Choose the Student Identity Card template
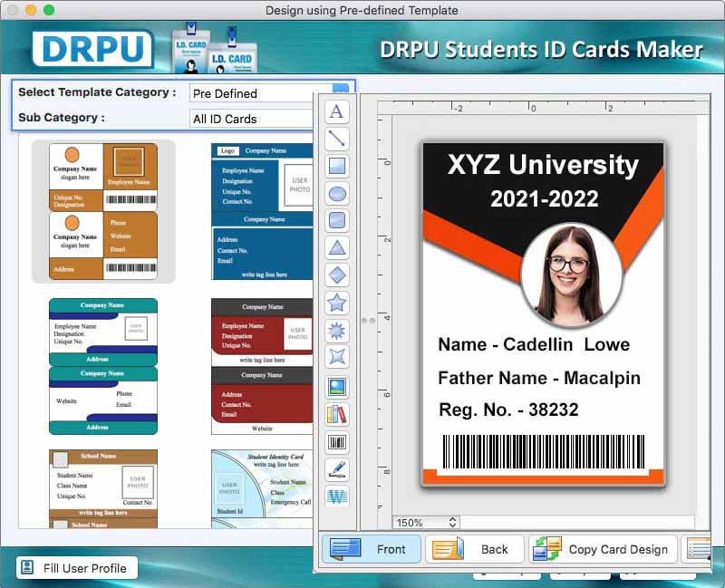This screenshot has width=725, height=588. pyautogui.click(x=262, y=488)
